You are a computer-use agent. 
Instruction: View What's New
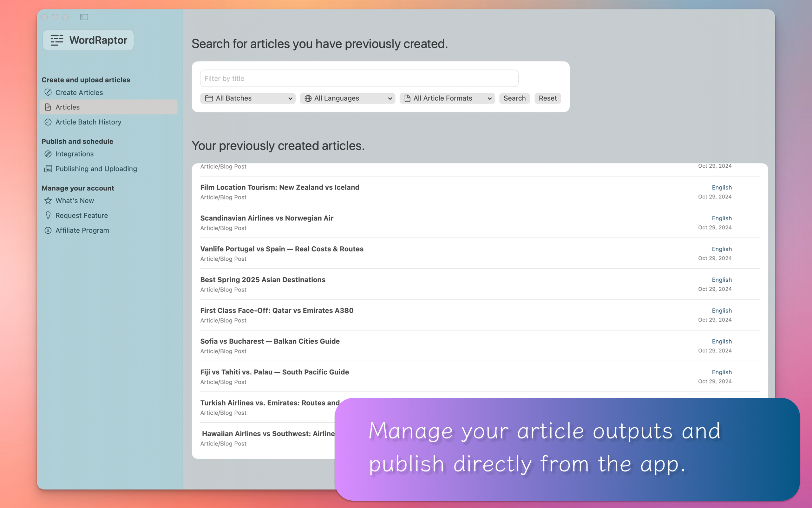click(x=75, y=201)
